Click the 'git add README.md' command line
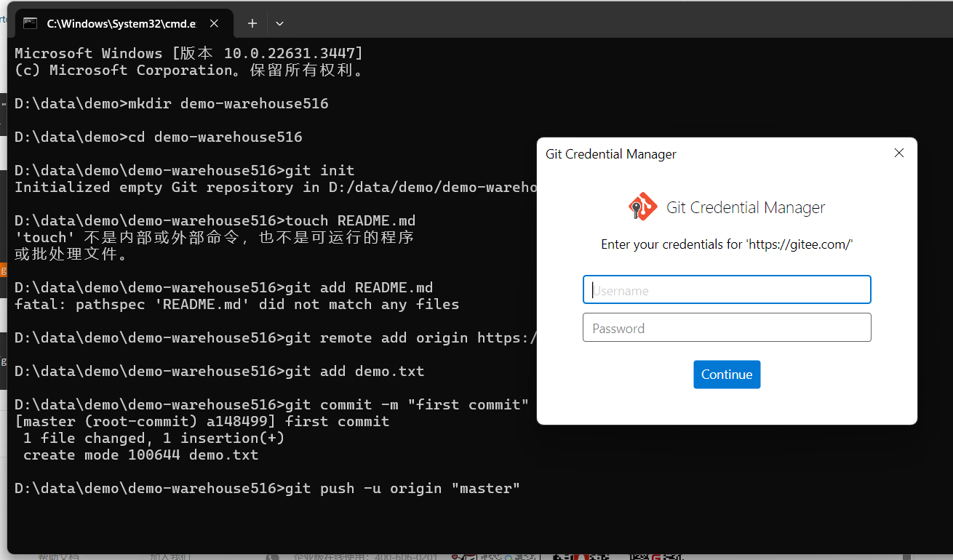953x560 pixels. coord(224,287)
